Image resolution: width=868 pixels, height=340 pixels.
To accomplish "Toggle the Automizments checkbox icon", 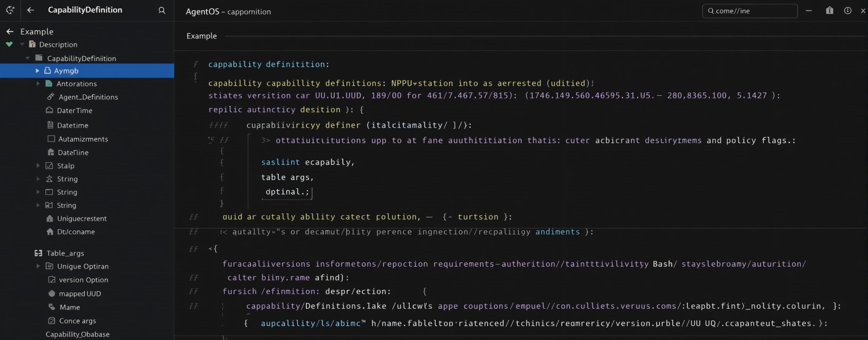I will pyautogui.click(x=51, y=139).
